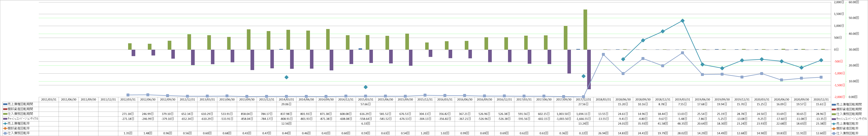Click the 858.04日 cell
Viewport: 868px width, 136px height.
click(247, 114)
